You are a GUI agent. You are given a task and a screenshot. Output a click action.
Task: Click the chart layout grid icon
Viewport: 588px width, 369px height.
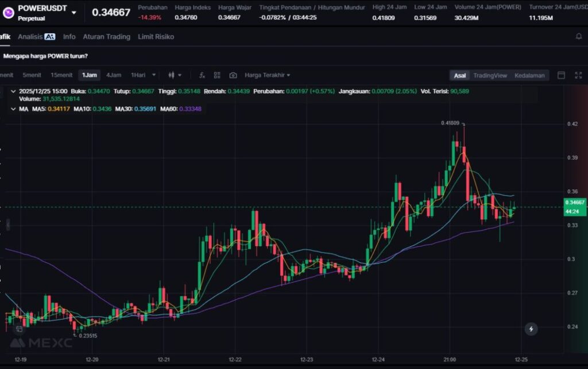(x=217, y=75)
